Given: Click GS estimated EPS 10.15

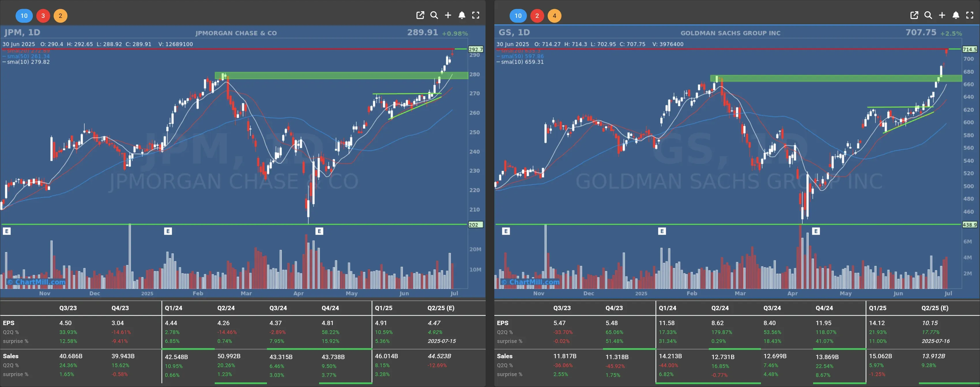Looking at the screenshot, I should (x=929, y=323).
